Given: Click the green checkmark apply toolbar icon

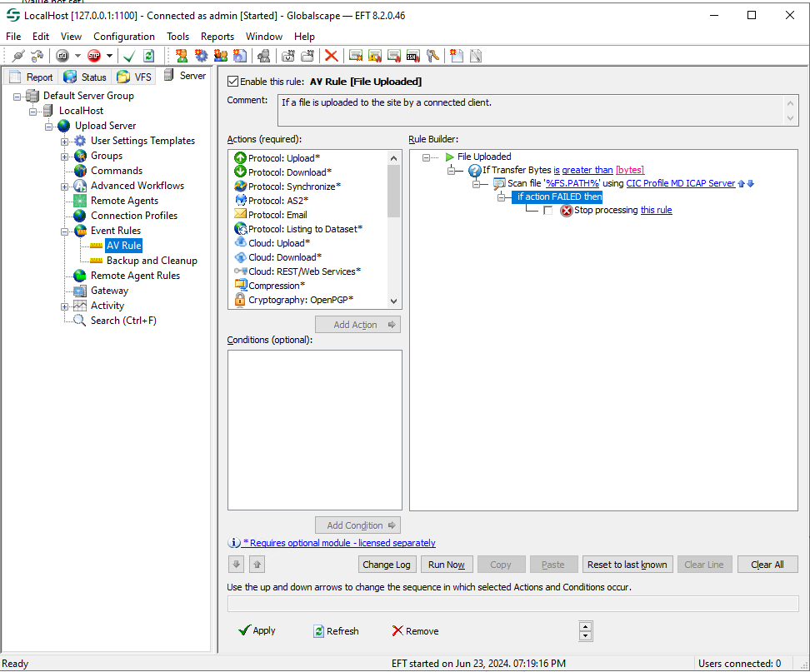Looking at the screenshot, I should (129, 56).
